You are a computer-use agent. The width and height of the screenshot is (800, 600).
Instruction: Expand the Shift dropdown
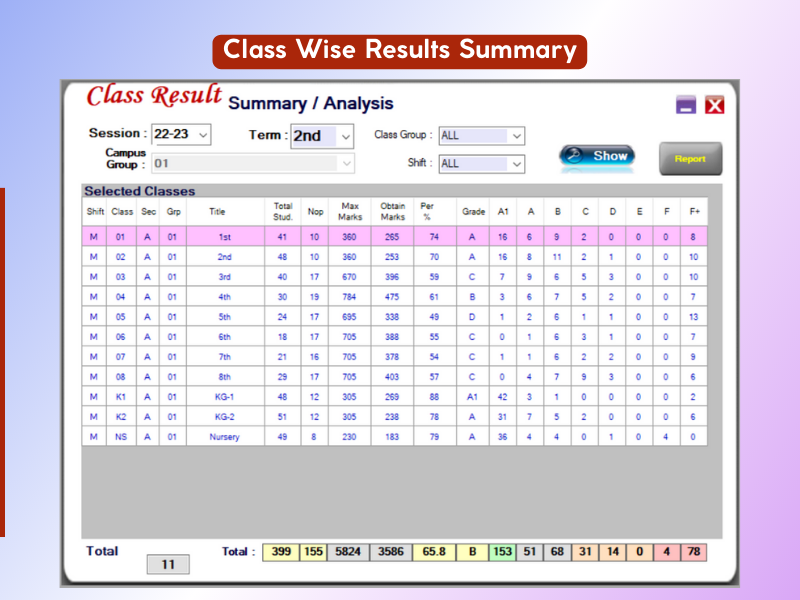click(x=517, y=164)
